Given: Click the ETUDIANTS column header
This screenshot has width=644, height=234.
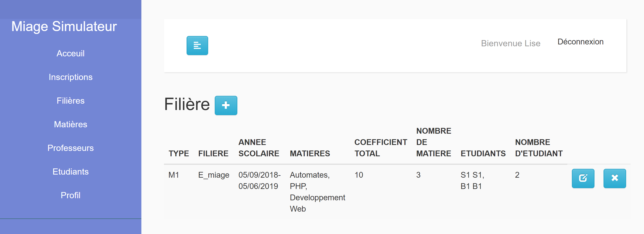Looking at the screenshot, I should coord(483,153).
